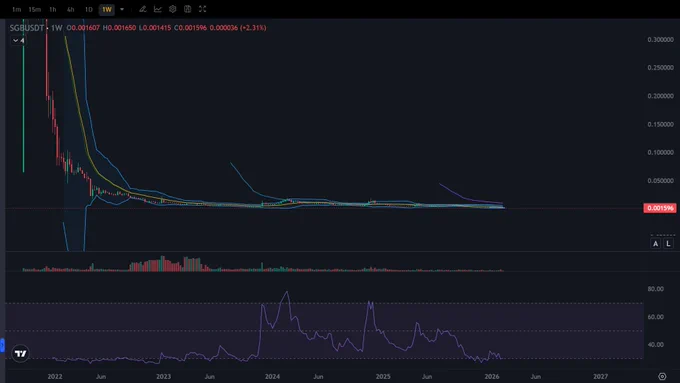
Task: Toggle auto scale button A
Action: (x=656, y=244)
